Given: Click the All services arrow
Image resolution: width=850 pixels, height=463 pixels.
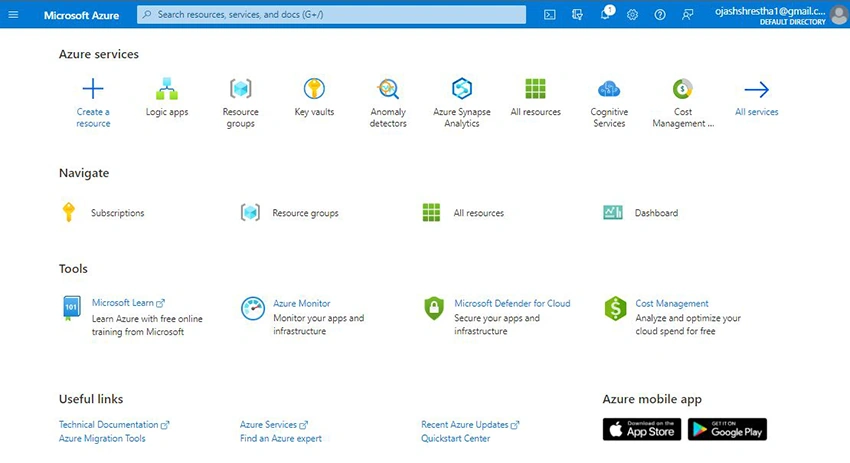Looking at the screenshot, I should coord(756,89).
